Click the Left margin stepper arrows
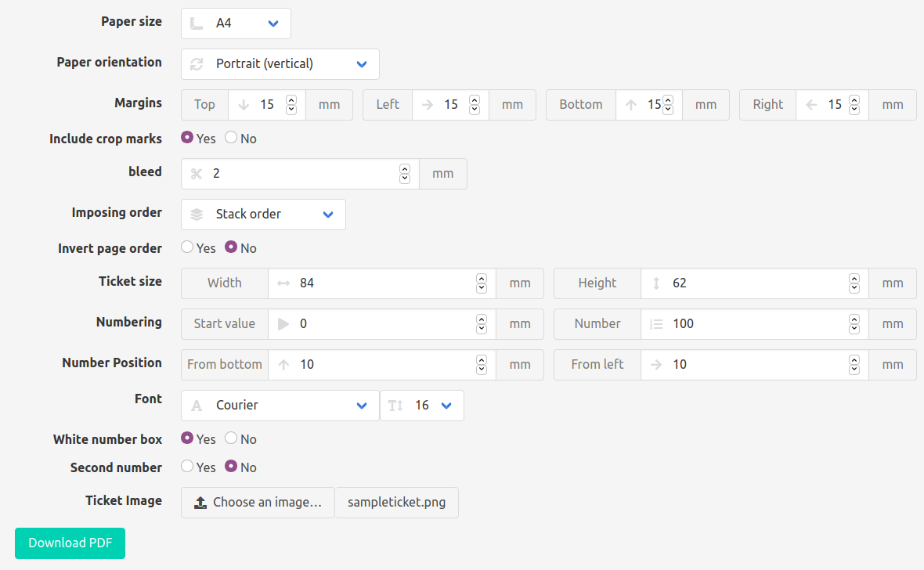The height and width of the screenshot is (570, 924). click(475, 105)
